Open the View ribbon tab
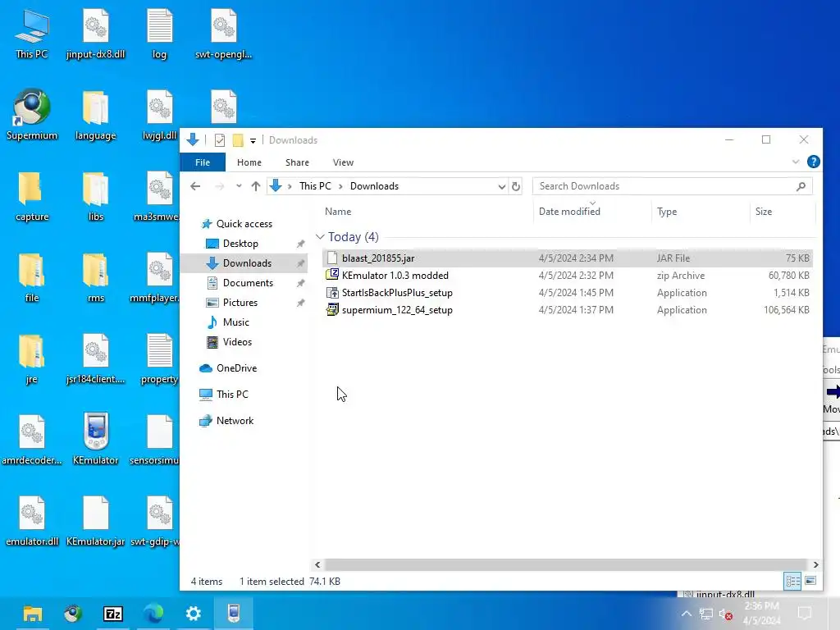The height and width of the screenshot is (630, 840). click(343, 162)
